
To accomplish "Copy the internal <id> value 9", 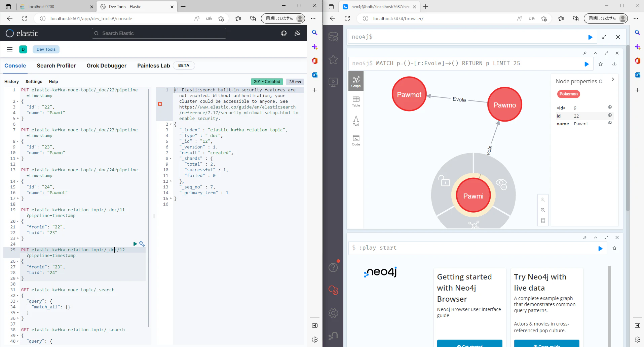I will pos(610,107).
